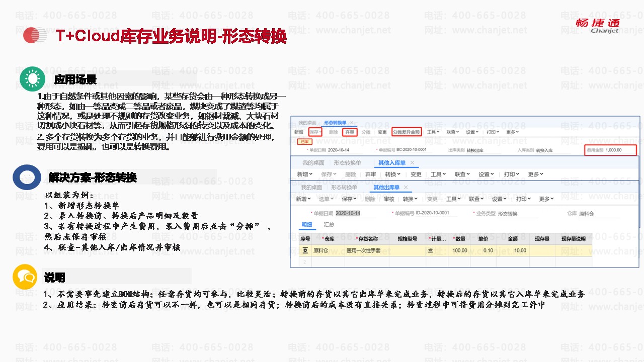Close the 其他入库单 tab

click(412, 162)
